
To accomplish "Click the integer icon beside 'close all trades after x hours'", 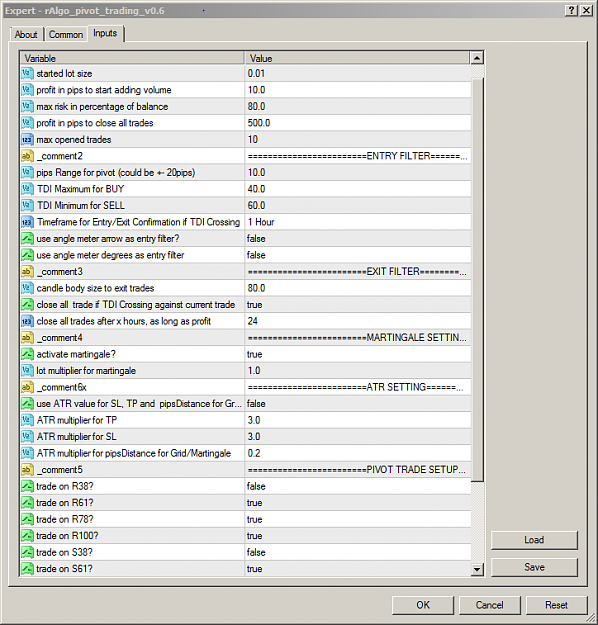I will [x=27, y=321].
